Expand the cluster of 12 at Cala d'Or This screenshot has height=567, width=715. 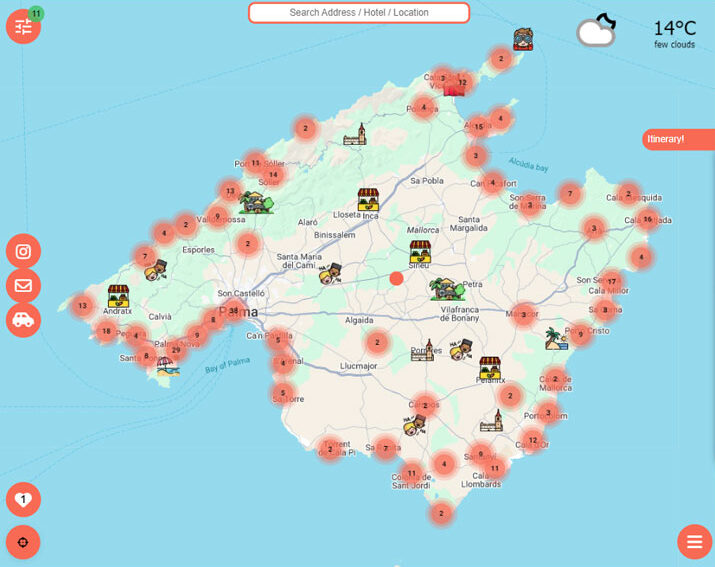(533, 440)
